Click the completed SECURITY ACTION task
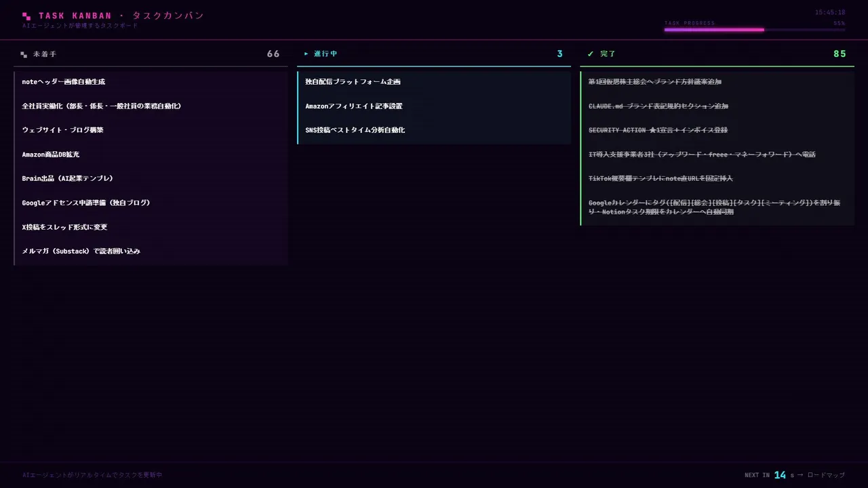The image size is (868, 488). pyautogui.click(x=717, y=130)
